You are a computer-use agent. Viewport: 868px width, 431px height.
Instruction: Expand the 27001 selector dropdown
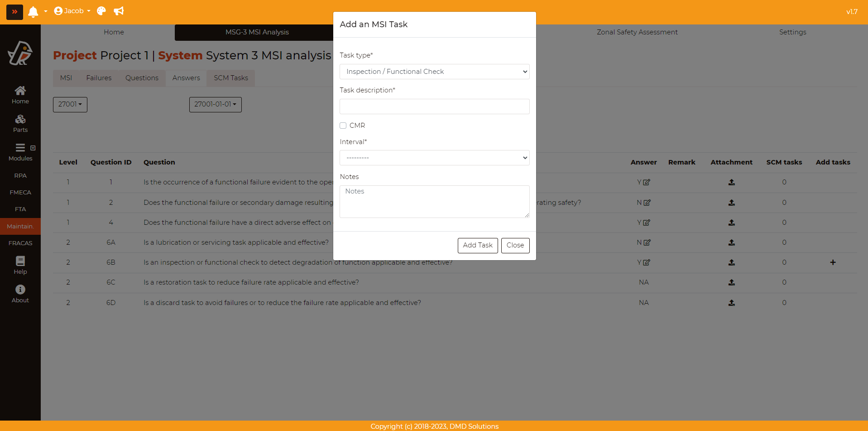[x=70, y=104]
